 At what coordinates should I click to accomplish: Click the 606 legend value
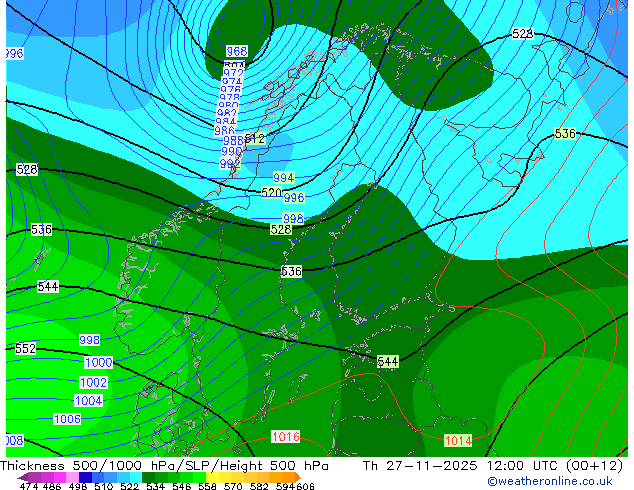tap(305, 486)
